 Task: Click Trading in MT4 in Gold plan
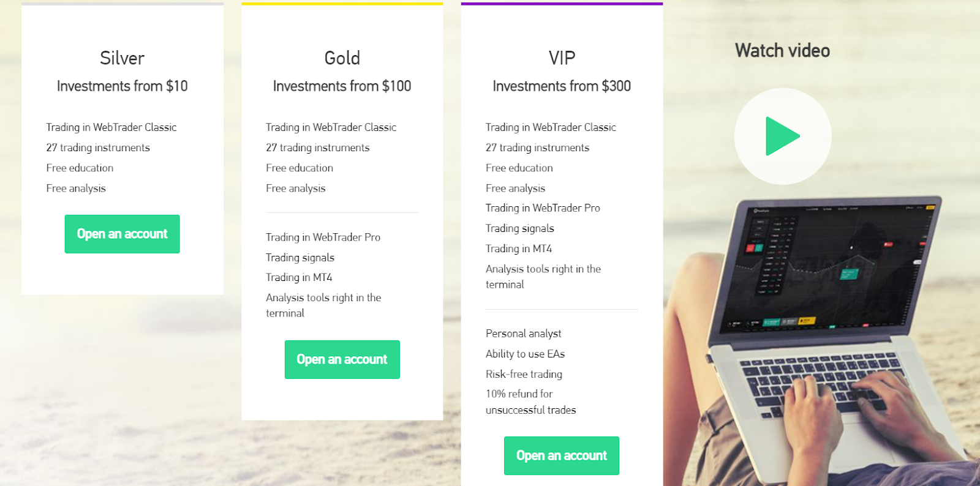[x=299, y=277]
